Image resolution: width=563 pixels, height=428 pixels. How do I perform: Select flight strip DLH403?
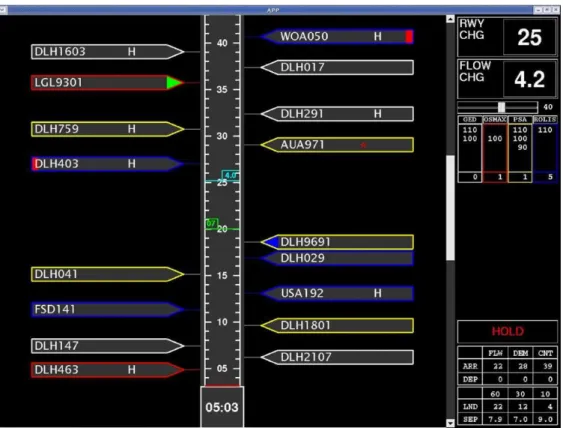coord(108,164)
